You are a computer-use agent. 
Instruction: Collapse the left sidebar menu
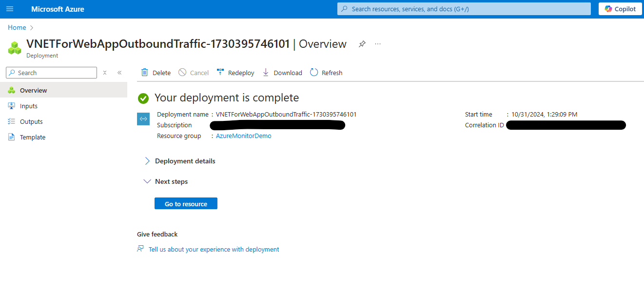coord(119,73)
